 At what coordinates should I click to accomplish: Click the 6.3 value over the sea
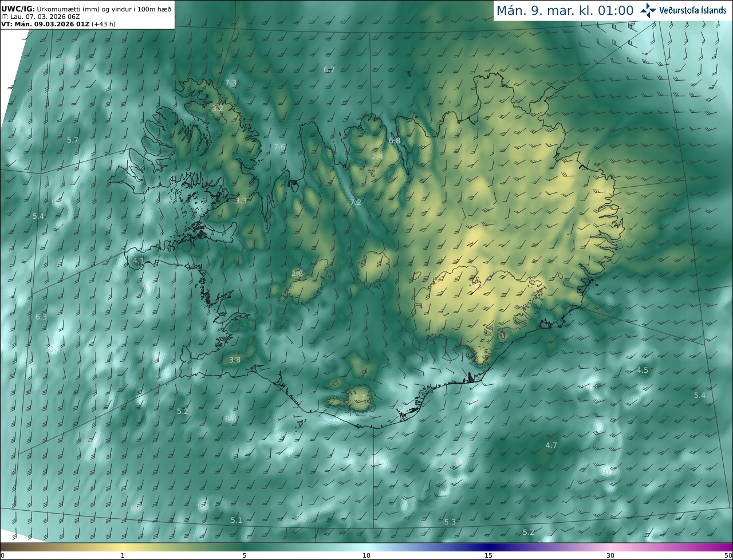click(x=41, y=317)
